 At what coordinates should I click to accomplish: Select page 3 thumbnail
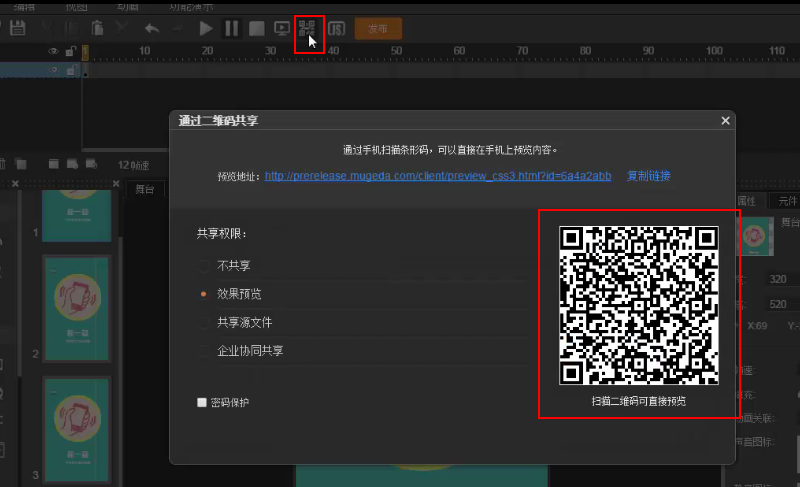77,430
